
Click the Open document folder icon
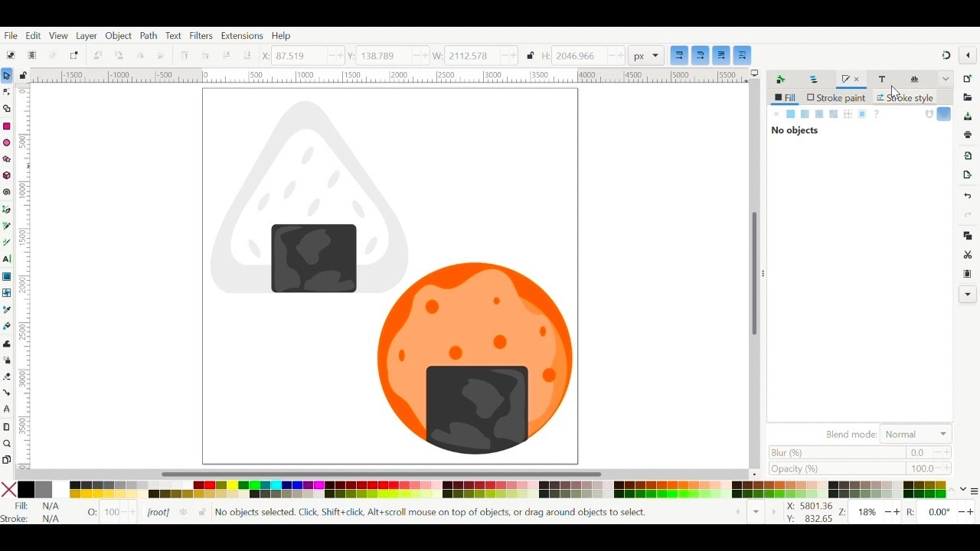click(x=968, y=97)
